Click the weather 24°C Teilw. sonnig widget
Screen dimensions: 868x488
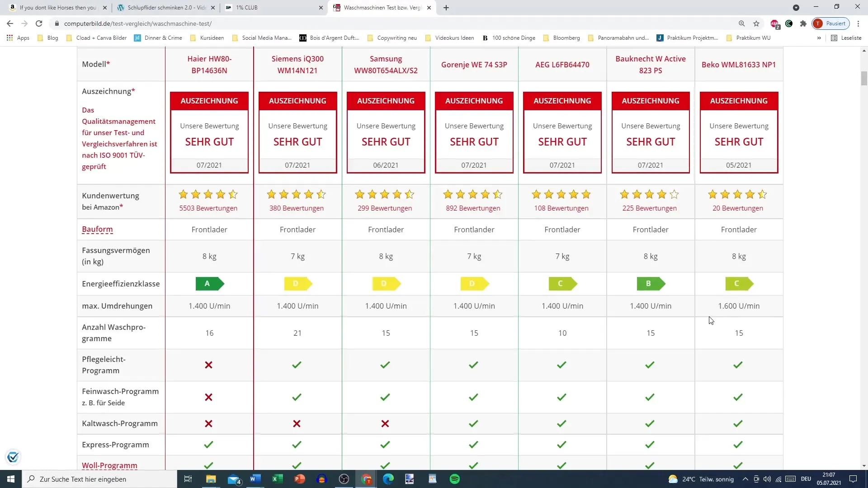click(701, 479)
